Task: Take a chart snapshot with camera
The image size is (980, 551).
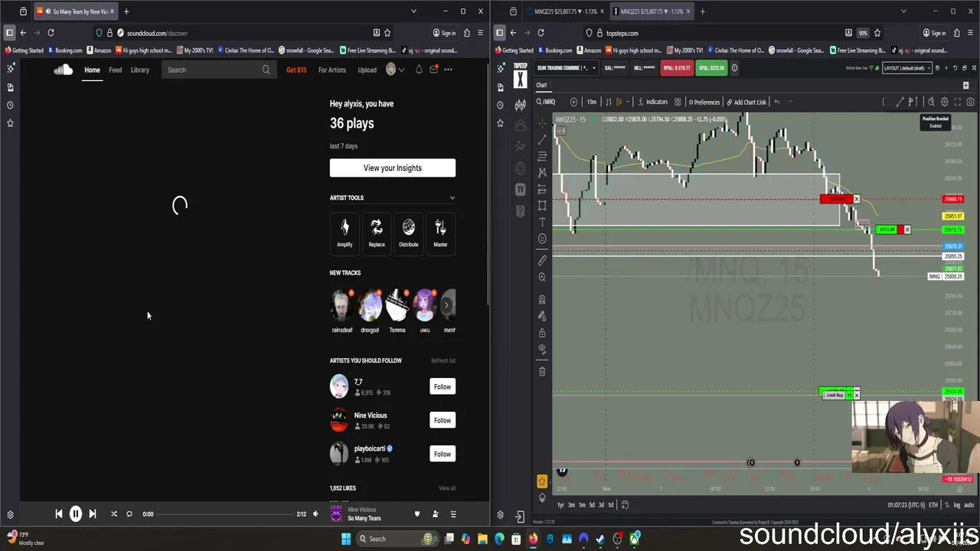Action: [x=969, y=102]
